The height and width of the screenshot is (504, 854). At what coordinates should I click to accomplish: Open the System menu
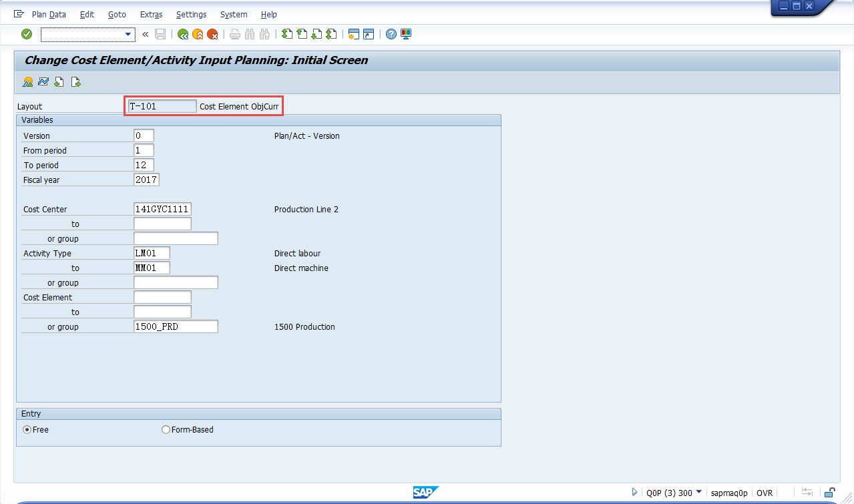(234, 14)
